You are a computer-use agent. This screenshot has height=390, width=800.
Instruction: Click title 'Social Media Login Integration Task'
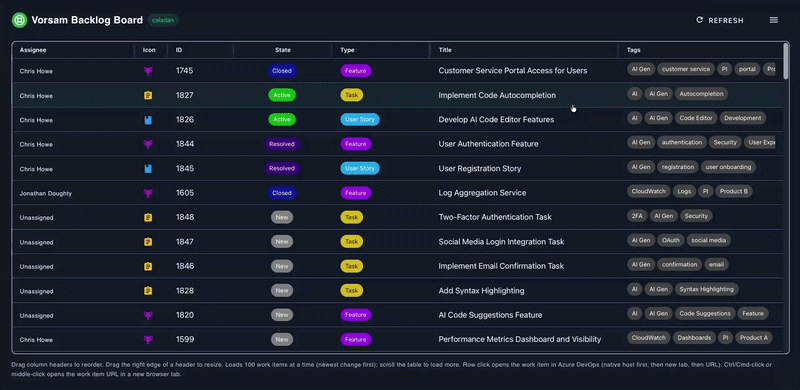pos(501,242)
